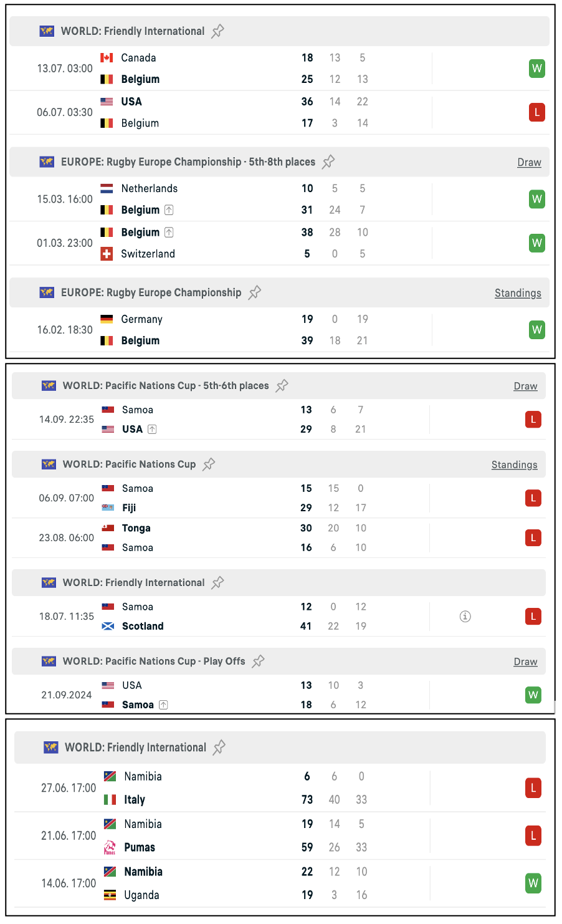
Task: Pin the first Friendly International league header
Action: [217, 31]
